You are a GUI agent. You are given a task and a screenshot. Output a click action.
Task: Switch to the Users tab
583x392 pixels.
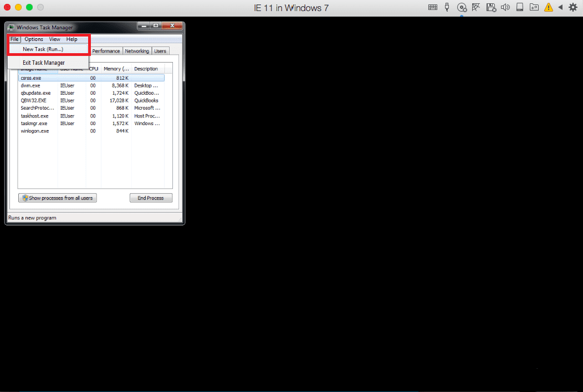coord(160,50)
